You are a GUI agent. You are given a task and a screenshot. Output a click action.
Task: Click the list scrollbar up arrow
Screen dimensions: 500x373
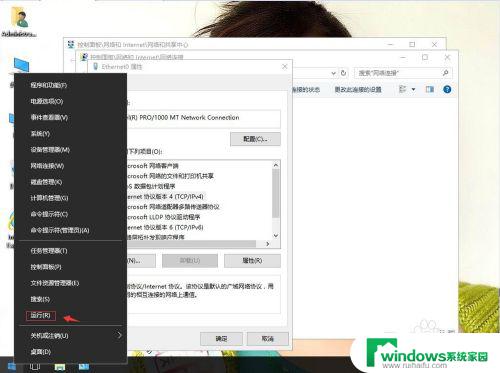(276, 165)
